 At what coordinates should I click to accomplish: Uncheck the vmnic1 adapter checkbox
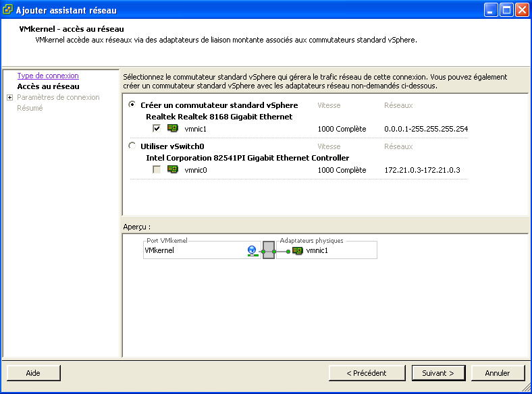click(x=157, y=129)
